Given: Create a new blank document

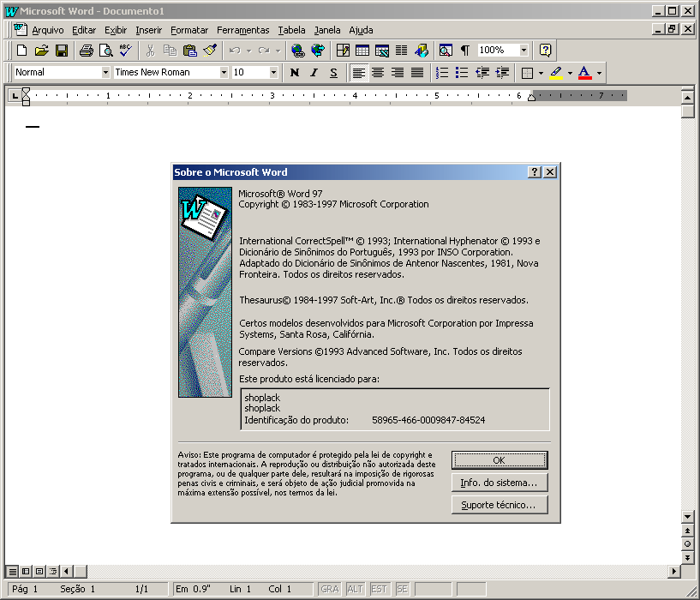Looking at the screenshot, I should click(x=22, y=51).
